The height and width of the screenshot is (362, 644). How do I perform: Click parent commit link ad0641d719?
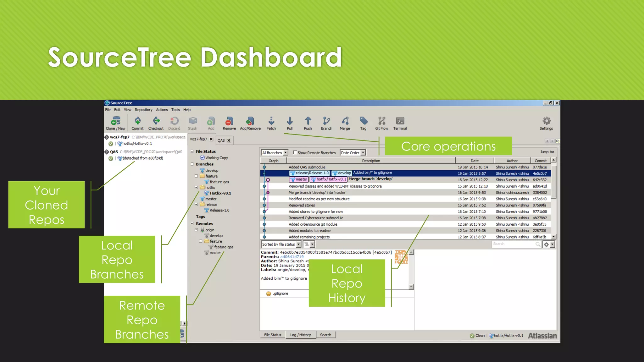pos(292,257)
